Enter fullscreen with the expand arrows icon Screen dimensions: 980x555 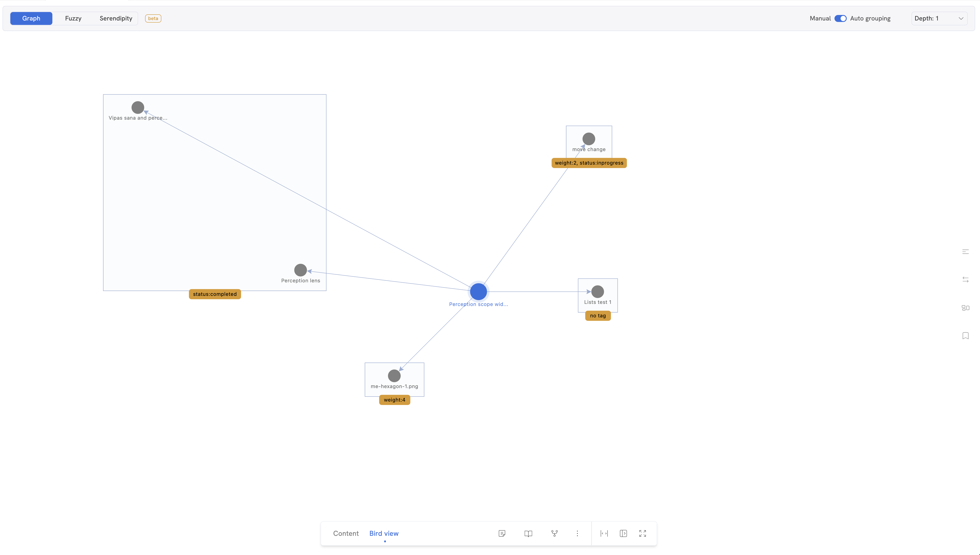642,533
